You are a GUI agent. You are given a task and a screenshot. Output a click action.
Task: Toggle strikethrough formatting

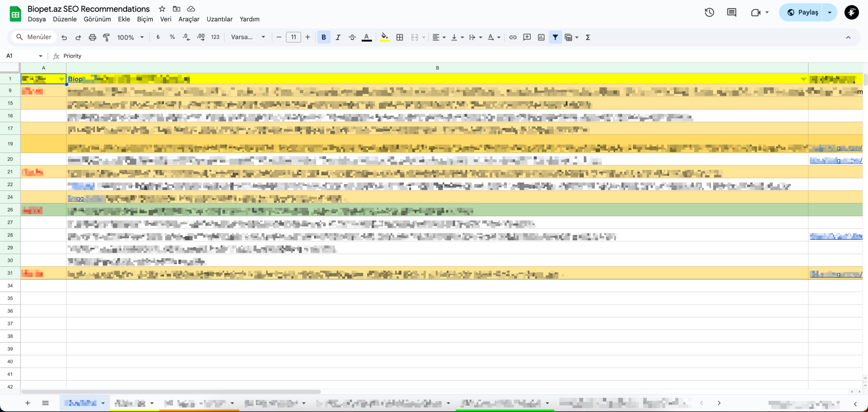click(352, 37)
